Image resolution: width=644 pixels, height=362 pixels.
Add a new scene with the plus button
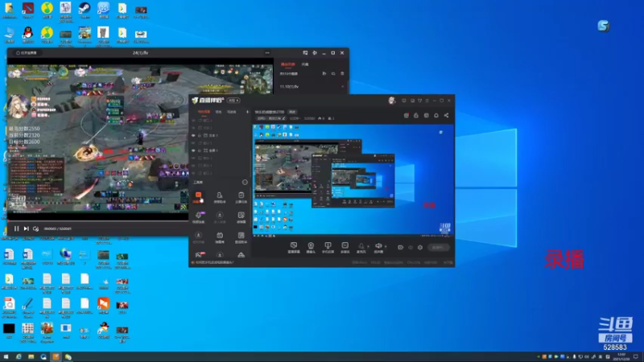(247, 112)
